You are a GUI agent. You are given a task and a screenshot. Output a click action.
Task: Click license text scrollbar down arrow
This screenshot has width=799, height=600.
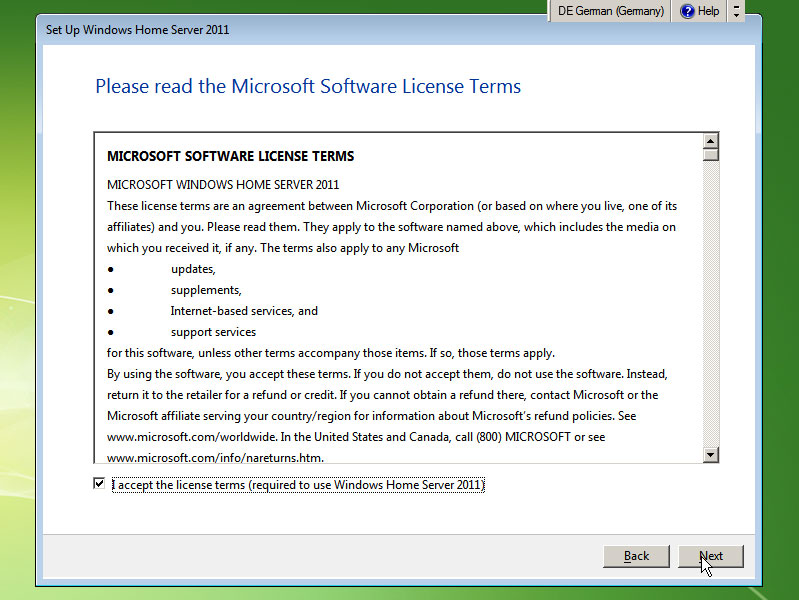710,455
